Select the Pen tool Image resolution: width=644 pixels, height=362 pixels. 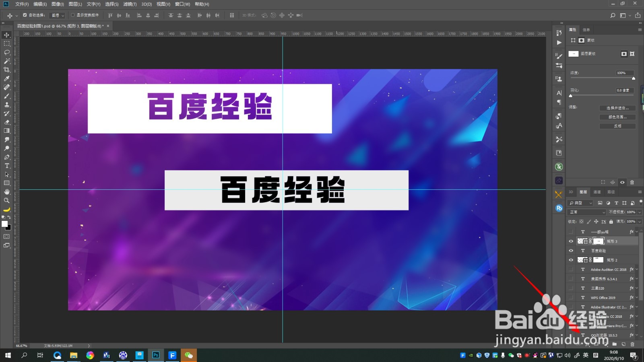(7, 157)
